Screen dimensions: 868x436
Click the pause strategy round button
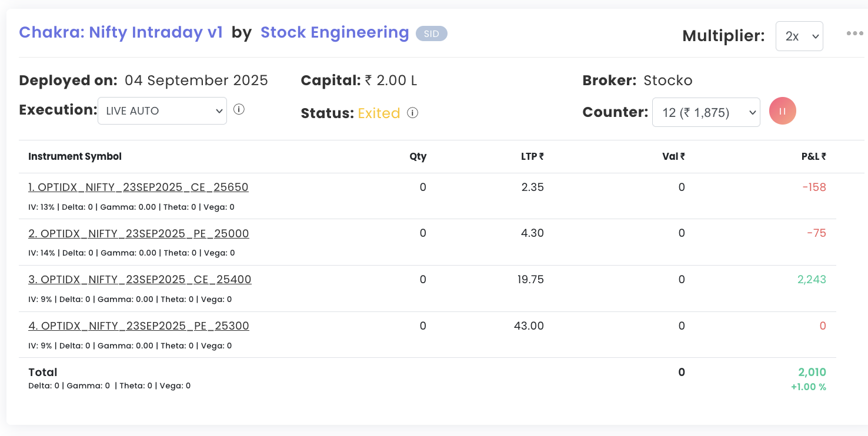pyautogui.click(x=782, y=111)
